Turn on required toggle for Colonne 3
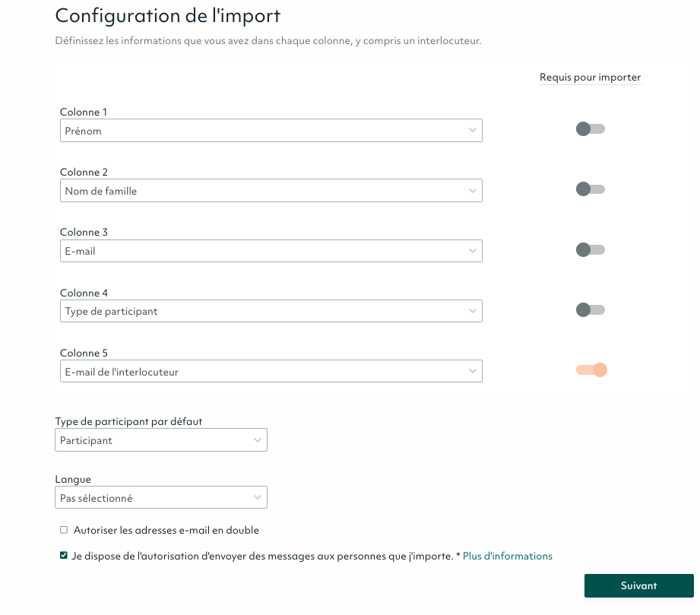Viewport: 700px width, 615px height. coord(590,249)
